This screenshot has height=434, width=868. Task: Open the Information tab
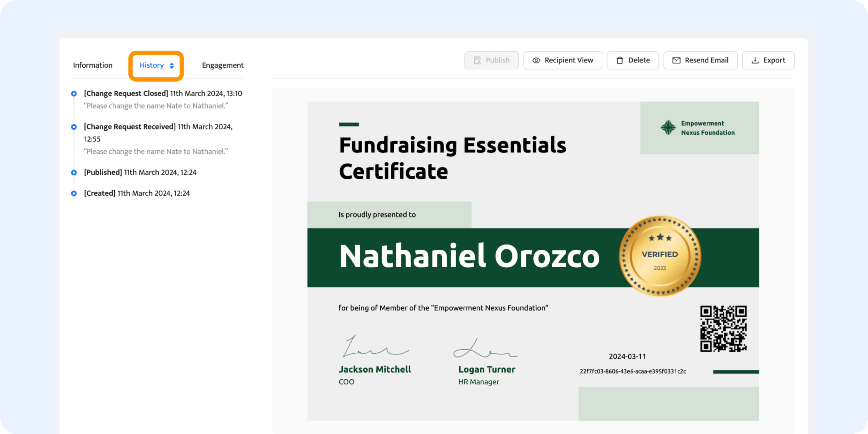(93, 65)
